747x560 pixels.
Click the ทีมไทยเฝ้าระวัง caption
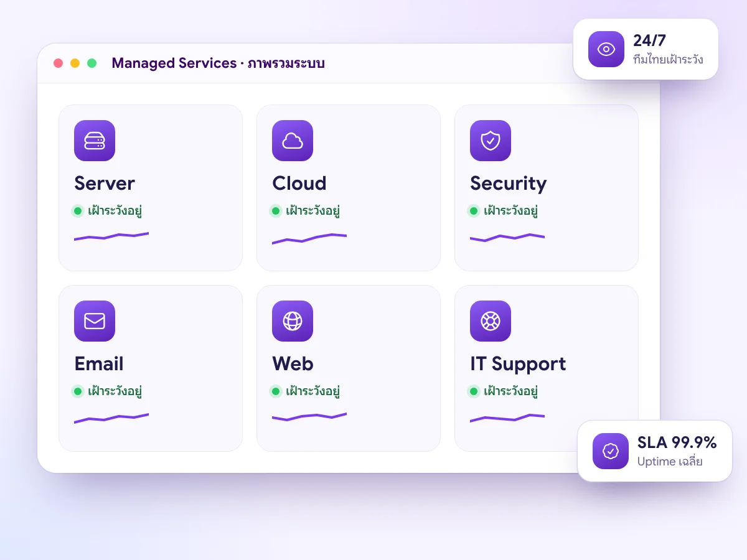668,60
